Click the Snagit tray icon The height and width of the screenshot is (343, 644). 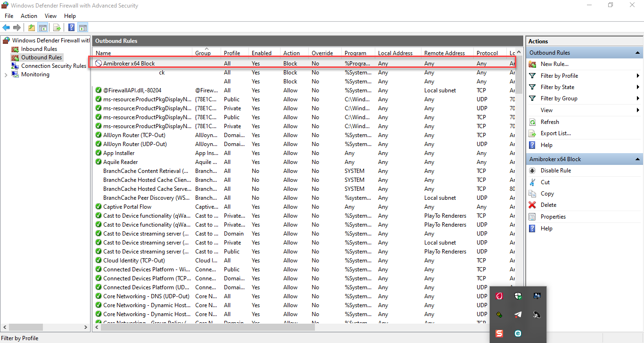pos(499,334)
